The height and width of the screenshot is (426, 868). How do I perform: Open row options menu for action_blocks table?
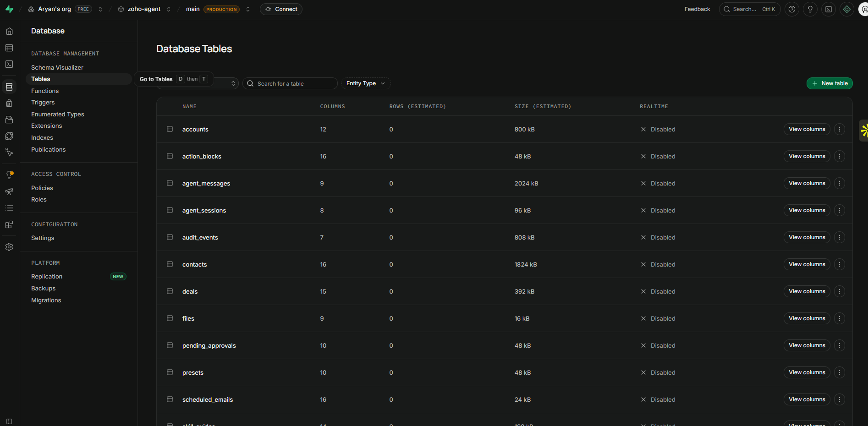[840, 156]
